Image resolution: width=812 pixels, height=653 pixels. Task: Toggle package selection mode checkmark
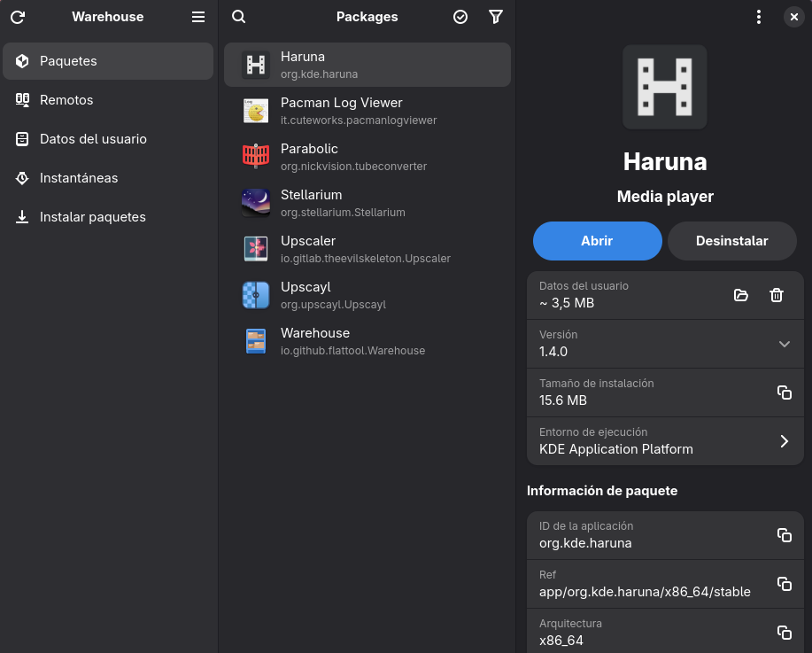(x=460, y=17)
